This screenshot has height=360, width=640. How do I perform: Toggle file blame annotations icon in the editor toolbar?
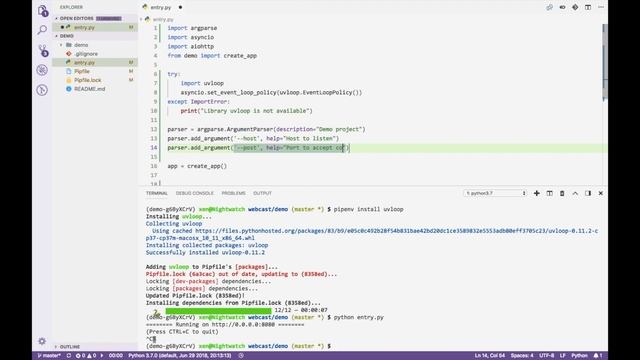[562, 7]
